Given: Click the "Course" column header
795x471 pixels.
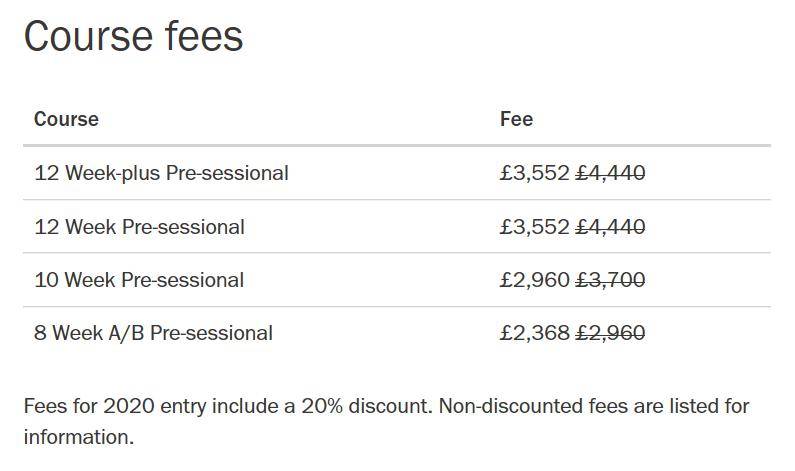Looking at the screenshot, I should (x=66, y=119).
